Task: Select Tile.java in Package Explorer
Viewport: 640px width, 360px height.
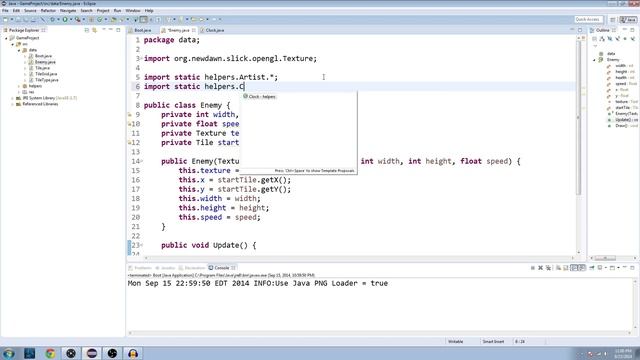Action: click(x=42, y=68)
